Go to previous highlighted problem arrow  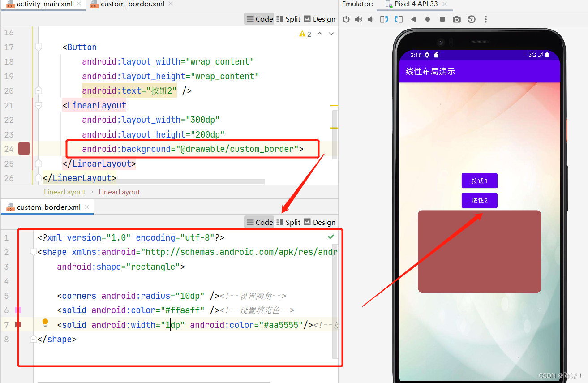click(x=320, y=34)
